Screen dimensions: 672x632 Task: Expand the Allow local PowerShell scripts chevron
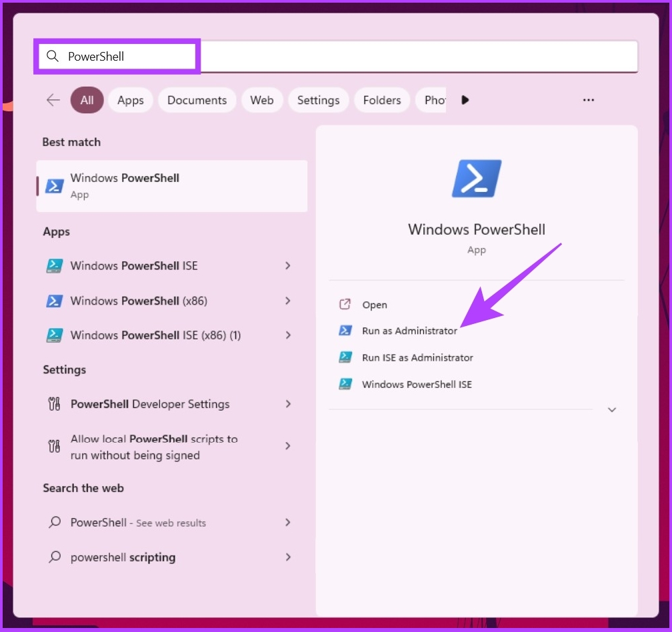pos(288,446)
